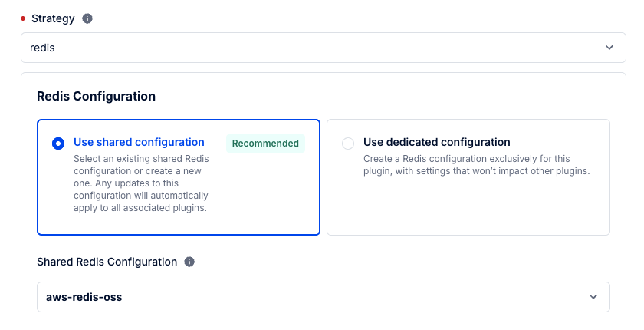Image resolution: width=644 pixels, height=330 pixels.
Task: Click the Strategy field label
Action: pyautogui.click(x=53, y=18)
